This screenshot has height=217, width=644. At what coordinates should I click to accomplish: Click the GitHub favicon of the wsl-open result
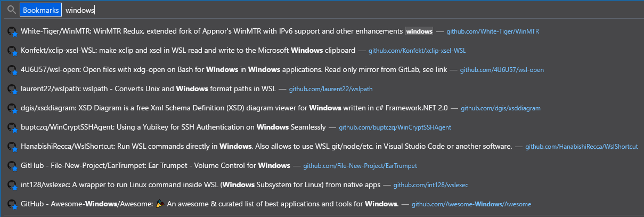(x=12, y=70)
